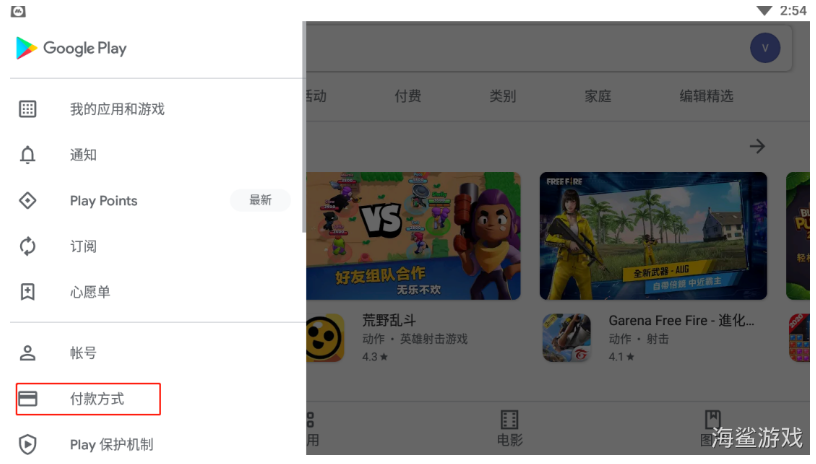The height and width of the screenshot is (464, 816).
Task: Expand the featured games arrow
Action: tap(757, 146)
